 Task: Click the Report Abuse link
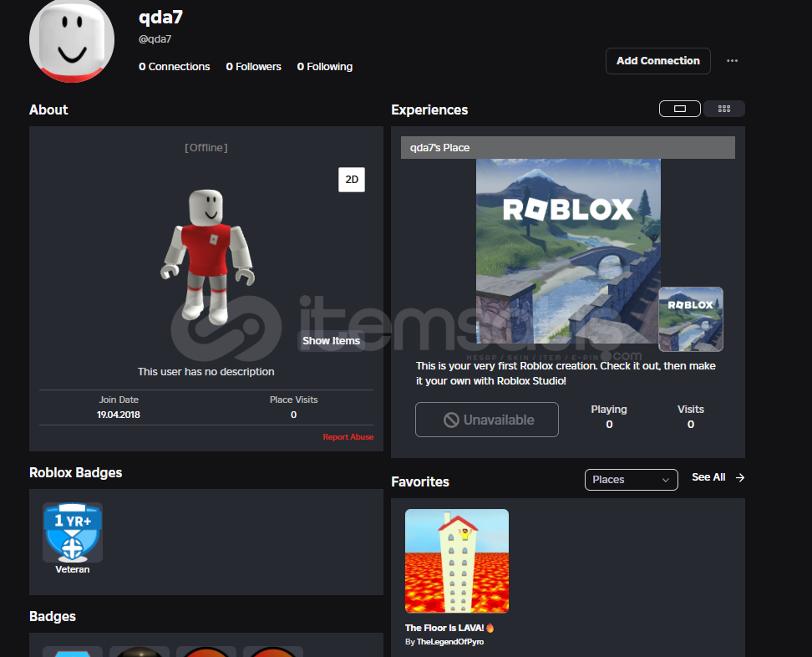[x=348, y=437]
